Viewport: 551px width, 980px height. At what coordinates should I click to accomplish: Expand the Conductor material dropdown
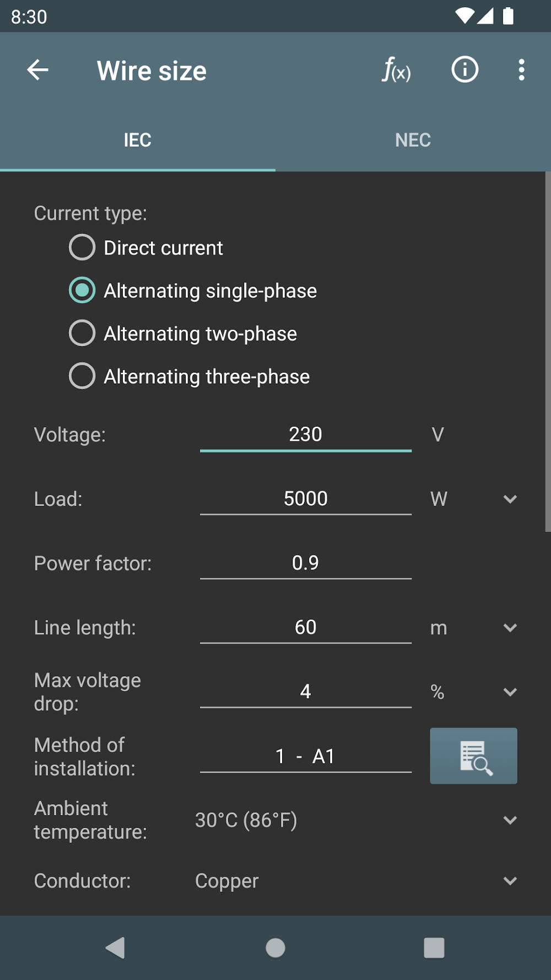(x=510, y=881)
